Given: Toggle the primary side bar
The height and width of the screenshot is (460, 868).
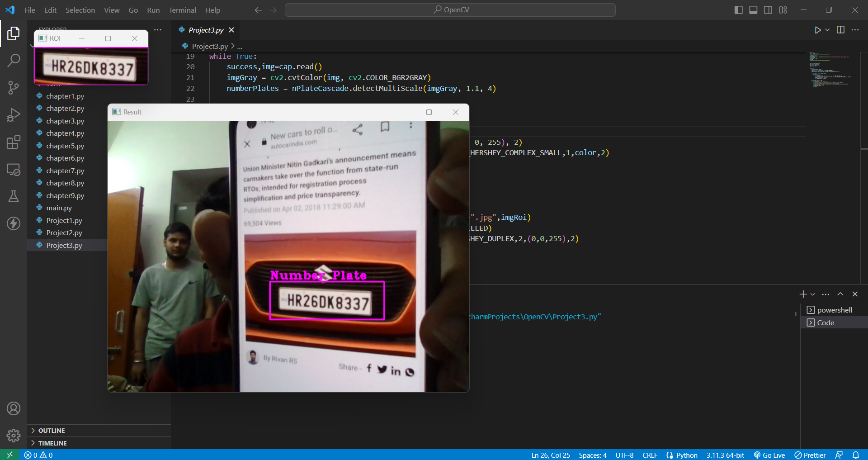Looking at the screenshot, I should [739, 10].
